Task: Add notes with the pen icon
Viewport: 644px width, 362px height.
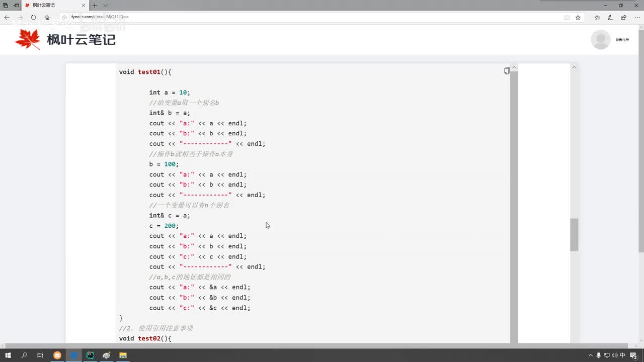Action: [610, 17]
